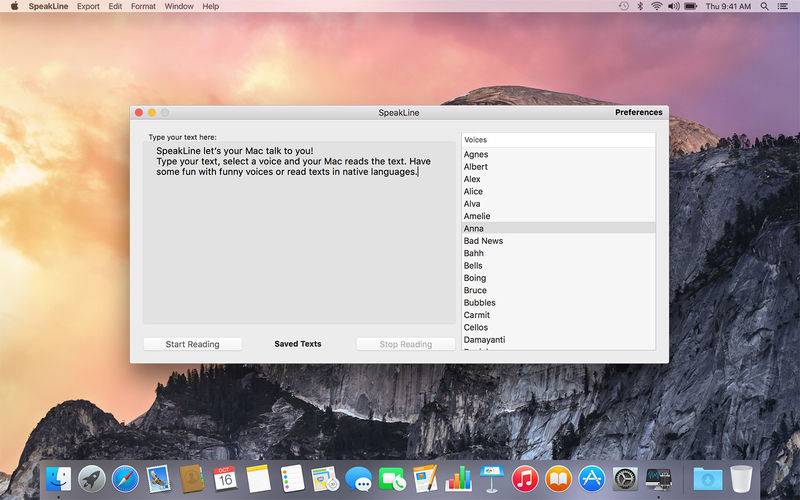This screenshot has width=800, height=500.
Task: Open Notification Center list icon
Action: [x=783, y=6]
